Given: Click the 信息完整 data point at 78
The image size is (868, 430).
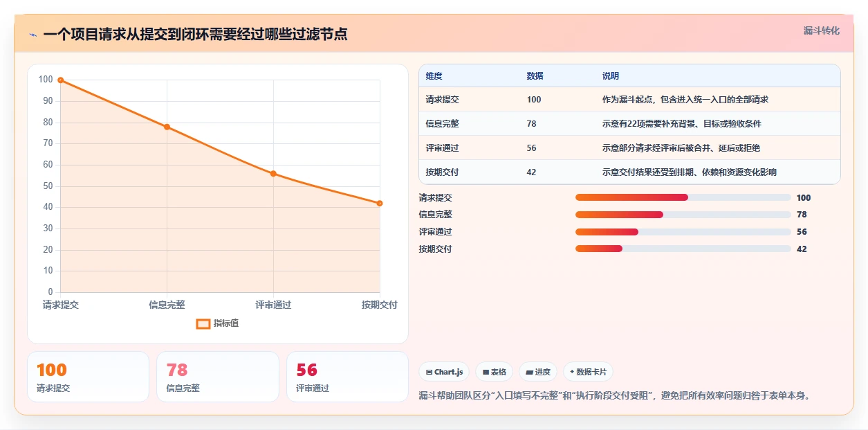Looking at the screenshot, I should pos(167,127).
